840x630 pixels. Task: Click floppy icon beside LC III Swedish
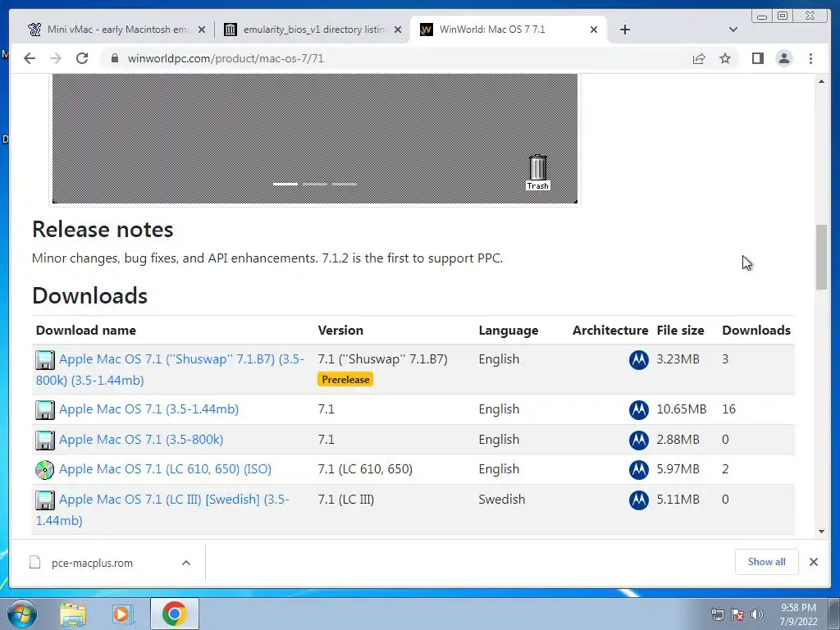tap(45, 500)
